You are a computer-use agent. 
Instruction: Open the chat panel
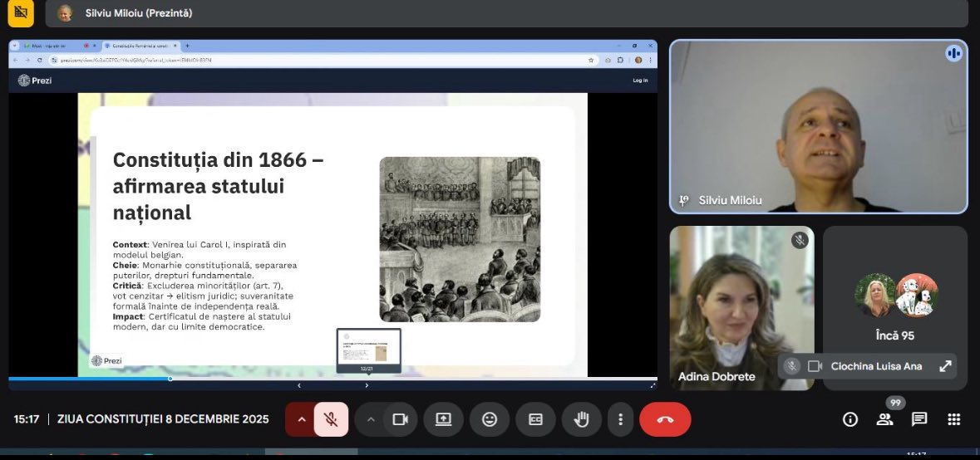click(919, 419)
